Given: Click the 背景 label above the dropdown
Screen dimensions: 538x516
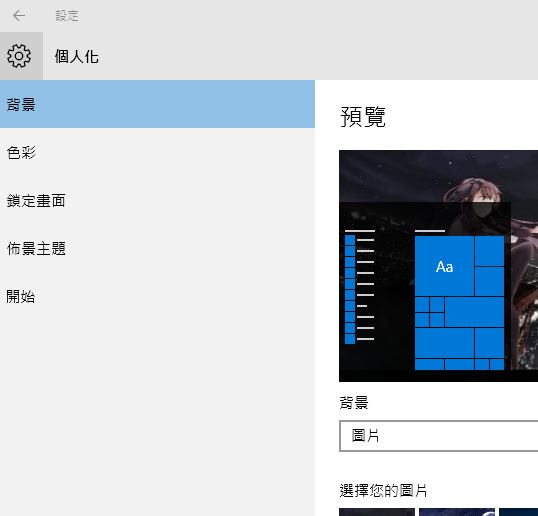Looking at the screenshot, I should [354, 402].
